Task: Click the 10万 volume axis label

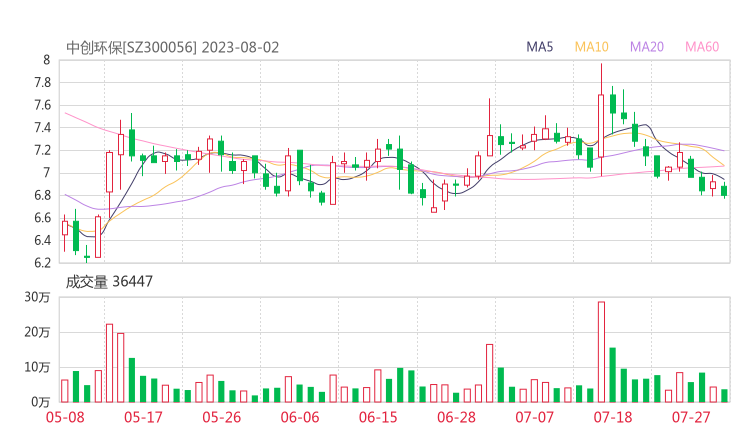Action: (37, 367)
